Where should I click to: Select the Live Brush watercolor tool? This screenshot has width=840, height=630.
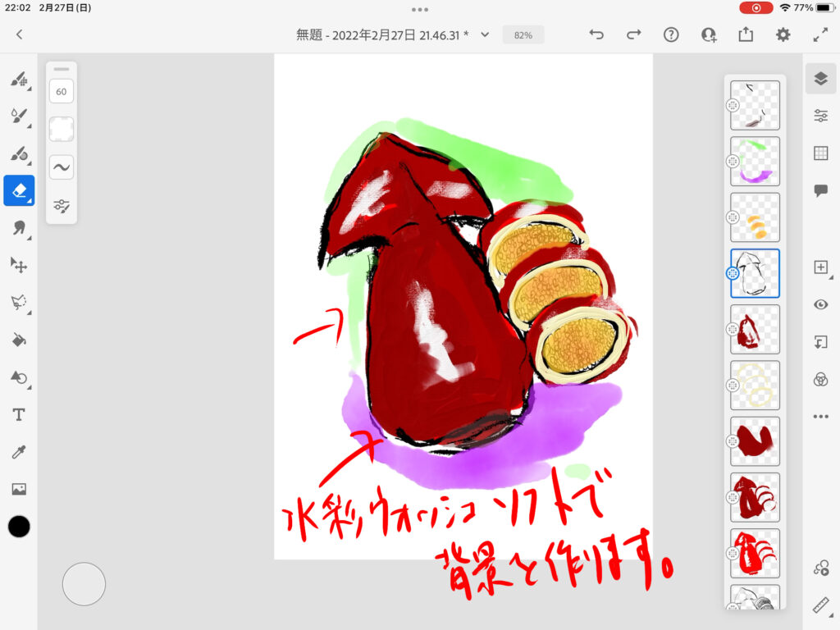(x=18, y=116)
